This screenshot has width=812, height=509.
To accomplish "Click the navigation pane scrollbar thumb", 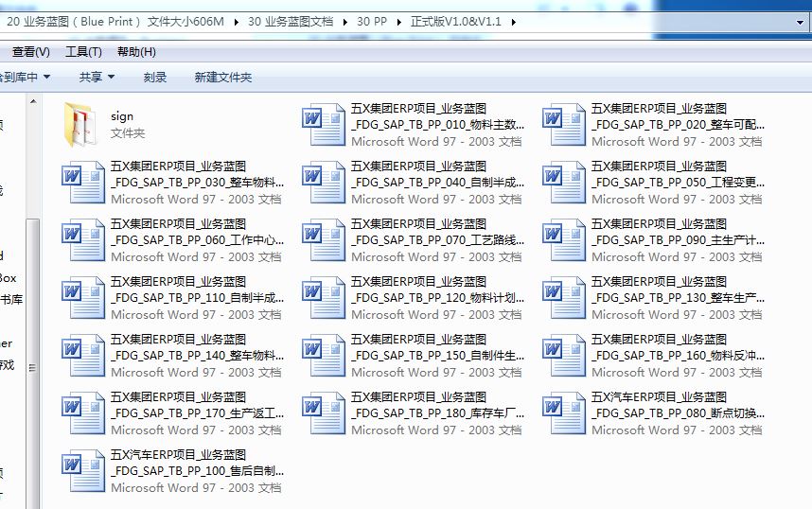I will (x=32, y=362).
